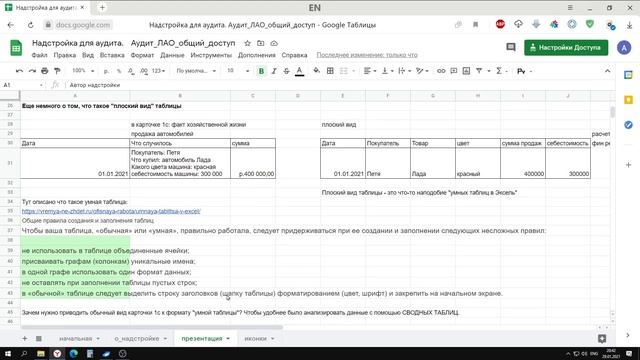Open horizontal align dropdown
Image resolution: width=640 pixels, height=360 pixels.
[x=369, y=71]
